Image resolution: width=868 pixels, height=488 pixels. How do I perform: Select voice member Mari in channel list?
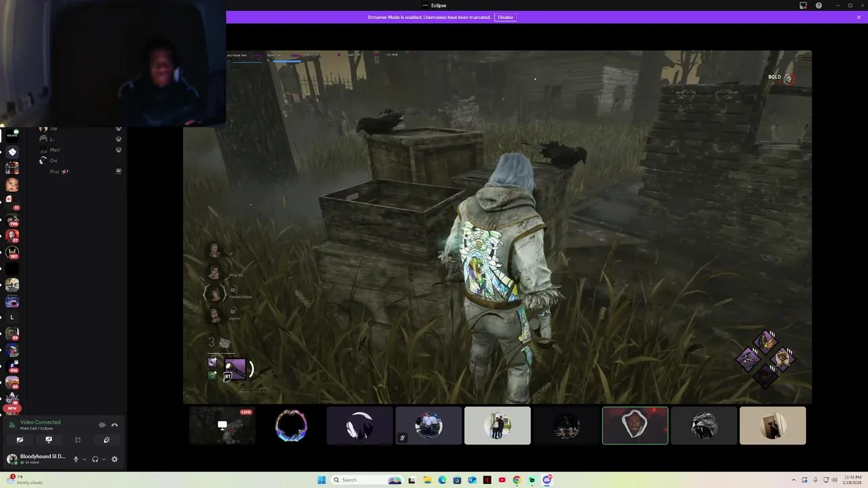click(80, 150)
